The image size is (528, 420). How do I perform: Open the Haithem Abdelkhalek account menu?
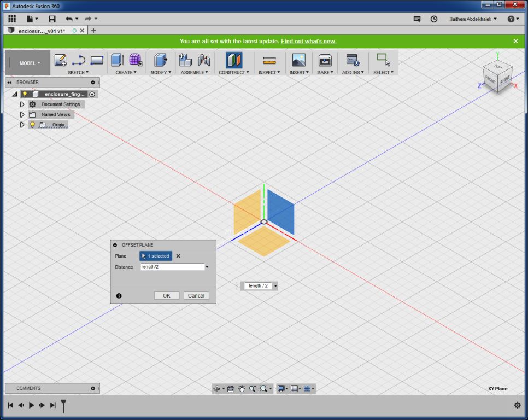(473, 19)
